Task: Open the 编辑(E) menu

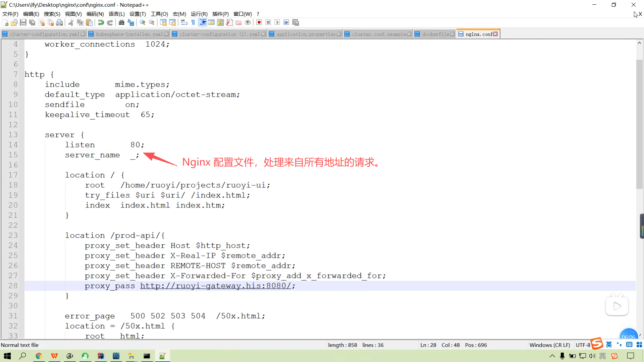Action: click(x=31, y=14)
